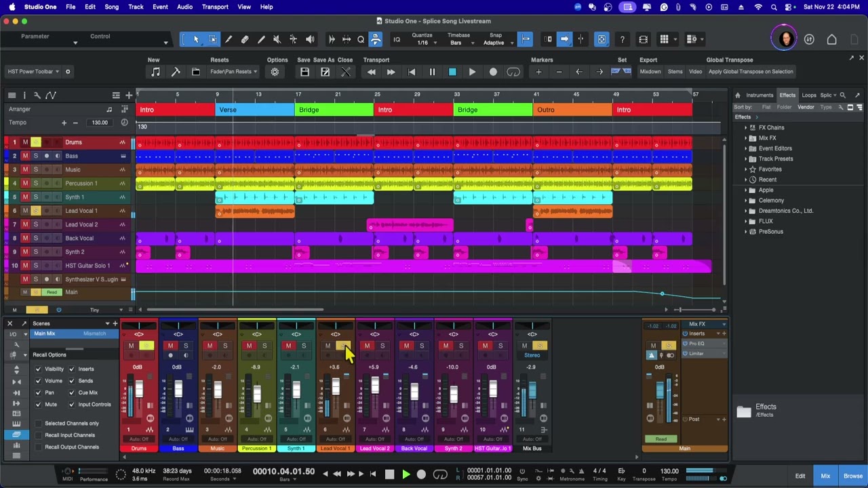The width and height of the screenshot is (868, 488).
Task: Open the home icon at top right
Action: 831,39
